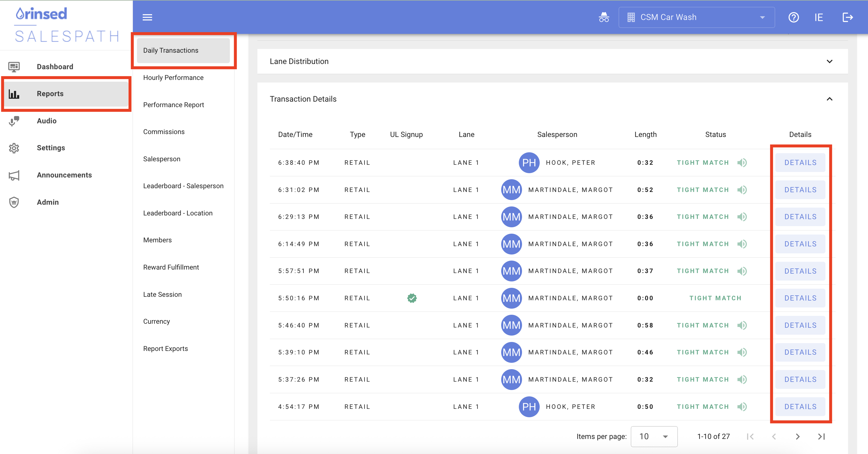The width and height of the screenshot is (868, 454).
Task: Go to the next page of transactions
Action: tap(798, 437)
